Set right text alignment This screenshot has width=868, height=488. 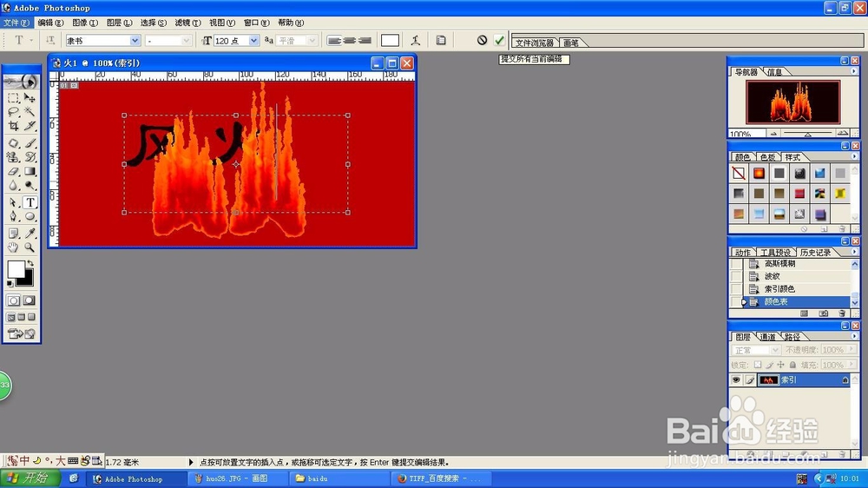click(365, 41)
